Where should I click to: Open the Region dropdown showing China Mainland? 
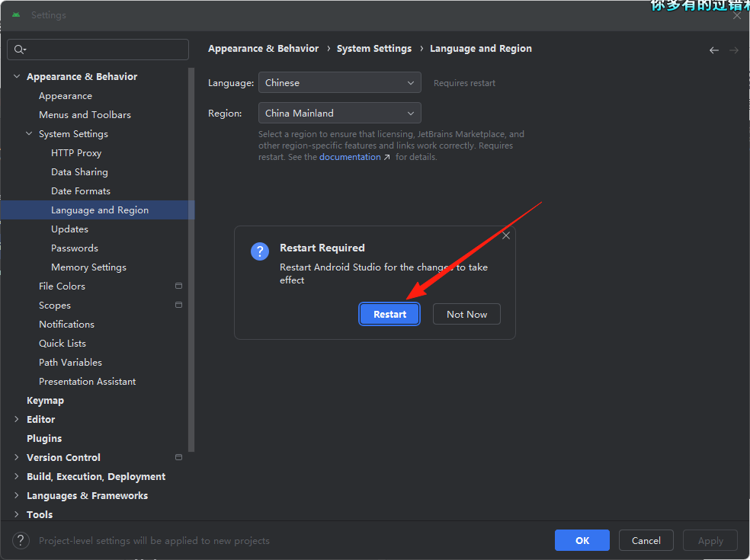pos(340,114)
